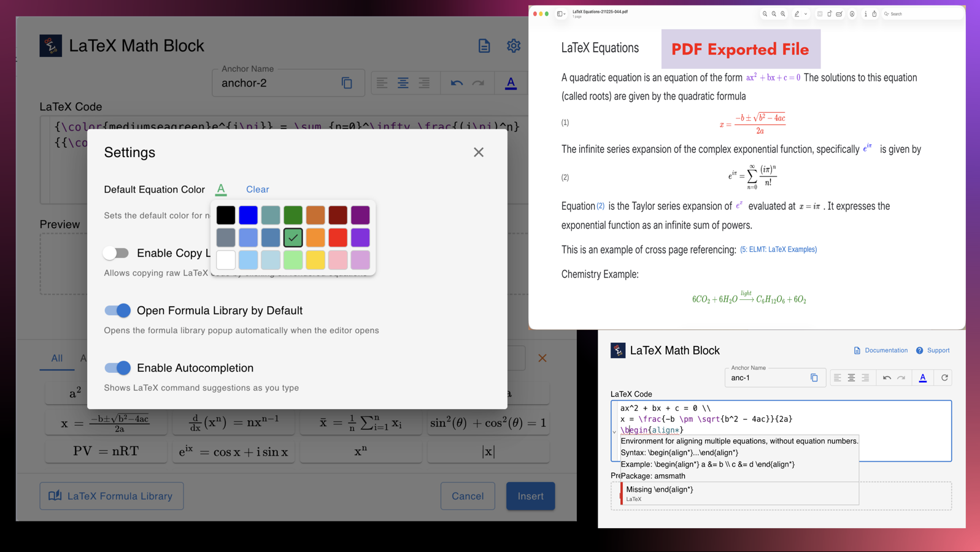The width and height of the screenshot is (980, 552).
Task: Pick dark purple color swatch
Action: (360, 215)
